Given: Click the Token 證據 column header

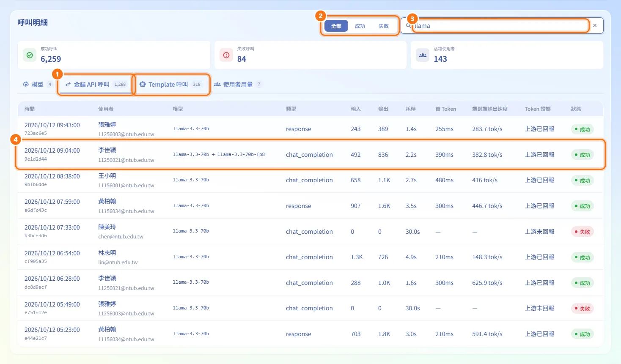Looking at the screenshot, I should [x=538, y=109].
